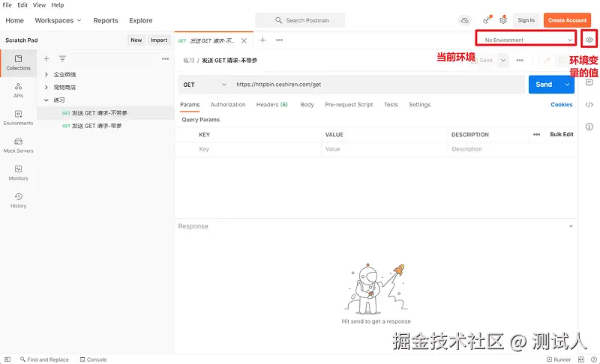
Task: Toggle sidebar icon in status bar
Action: pyautogui.click(x=7, y=360)
